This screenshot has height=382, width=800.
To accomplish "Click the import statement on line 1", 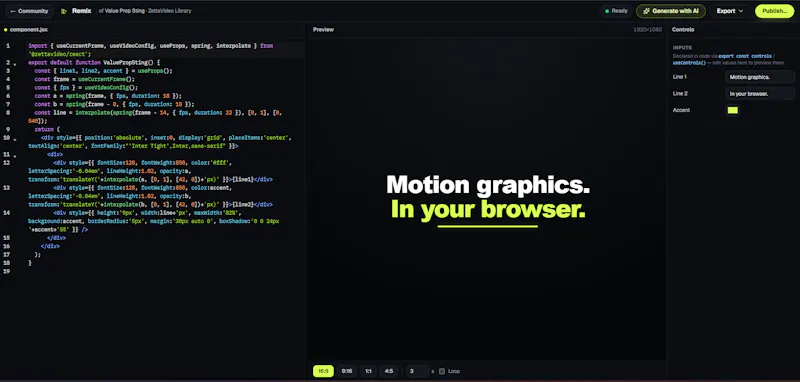I will 151,49.
